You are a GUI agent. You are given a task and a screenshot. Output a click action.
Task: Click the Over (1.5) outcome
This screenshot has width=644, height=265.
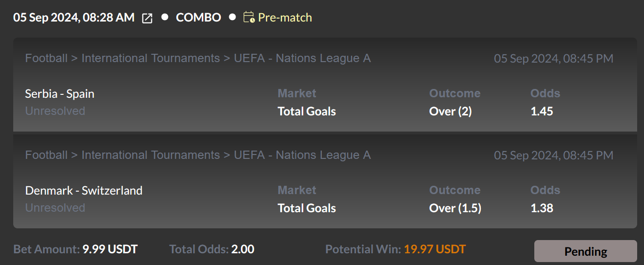coord(455,208)
